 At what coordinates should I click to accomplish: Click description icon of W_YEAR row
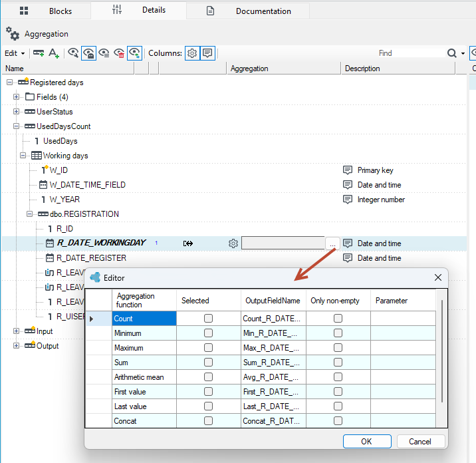[x=348, y=200]
